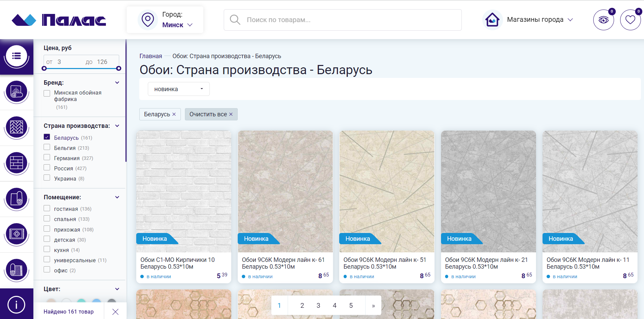Click the city stores house icon

tap(492, 20)
